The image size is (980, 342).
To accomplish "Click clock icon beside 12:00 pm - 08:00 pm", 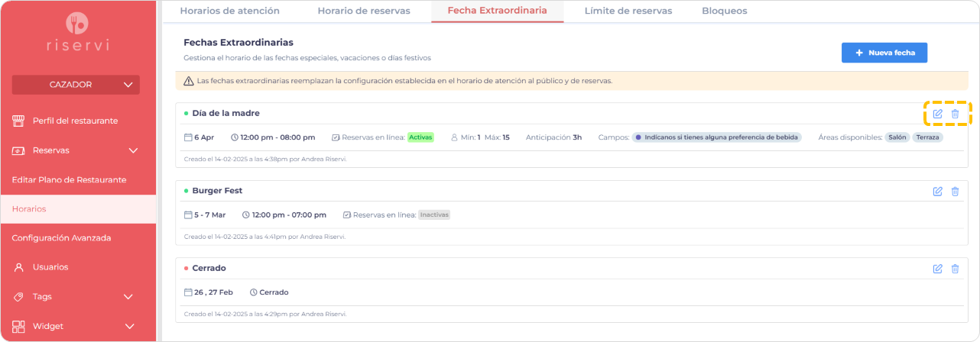I will click(x=234, y=137).
